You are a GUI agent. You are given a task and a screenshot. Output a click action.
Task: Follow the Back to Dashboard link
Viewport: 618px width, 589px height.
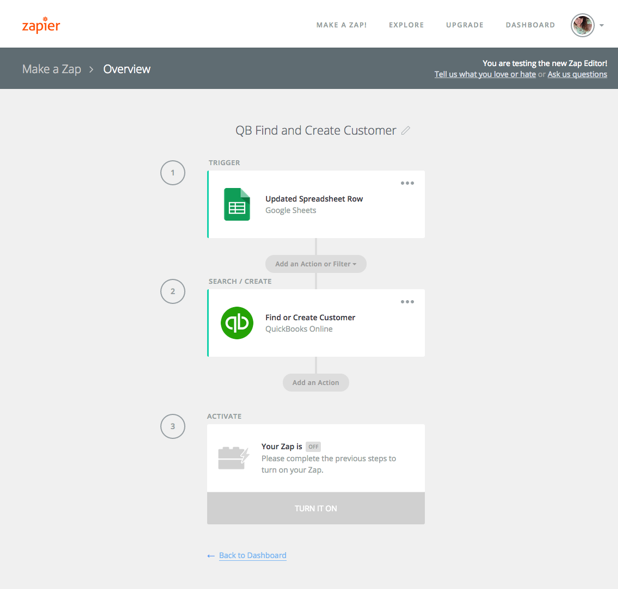coord(253,555)
